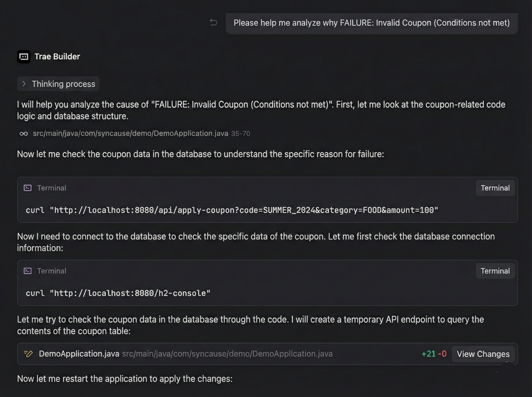532x397 pixels.
Task: Click the revert arrow beside the user message
Action: 213,22
